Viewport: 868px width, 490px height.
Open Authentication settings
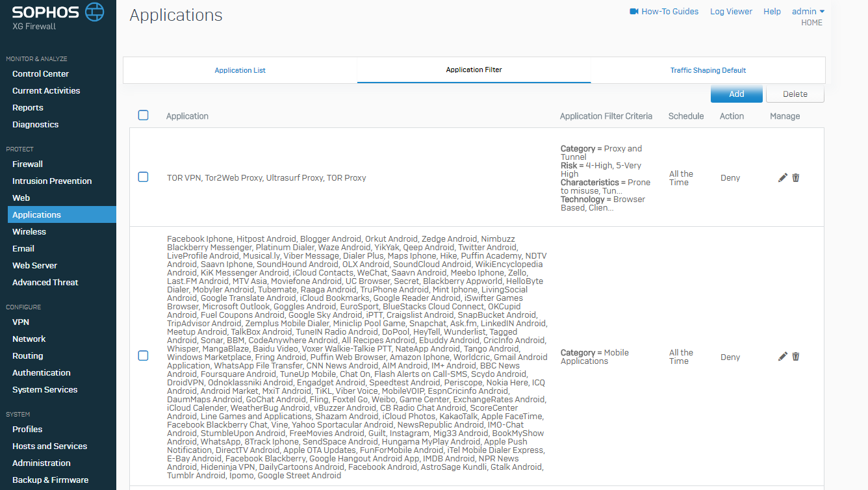42,373
